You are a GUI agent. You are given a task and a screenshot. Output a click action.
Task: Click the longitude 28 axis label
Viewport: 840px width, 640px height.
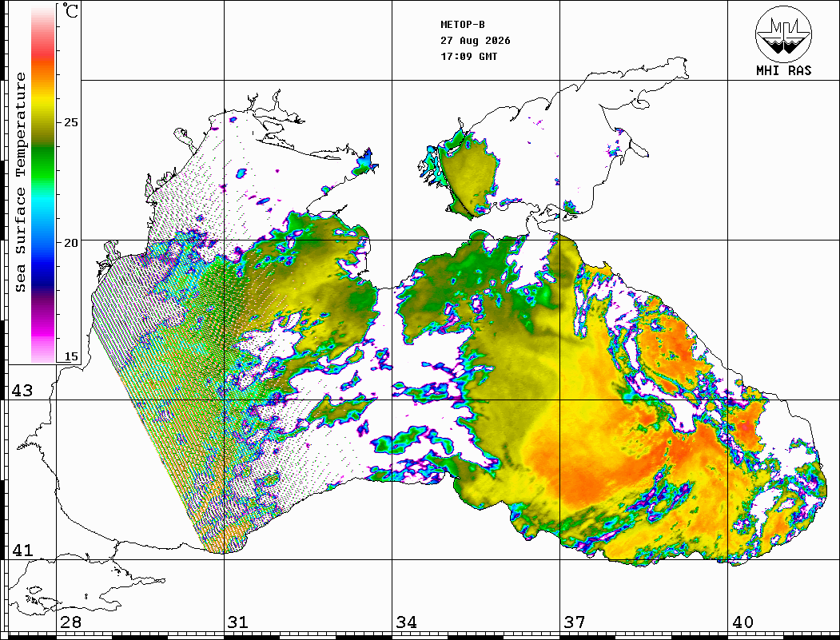point(70,622)
